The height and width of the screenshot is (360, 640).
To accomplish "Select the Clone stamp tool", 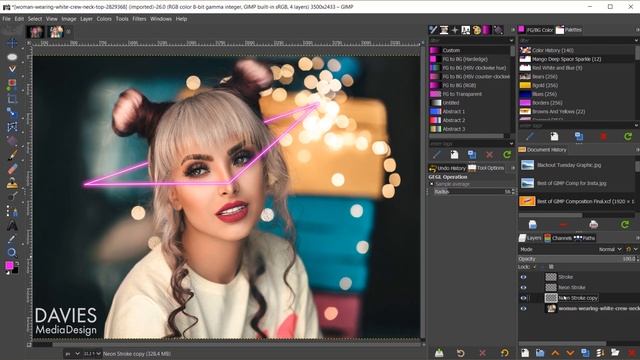I will (x=12, y=182).
